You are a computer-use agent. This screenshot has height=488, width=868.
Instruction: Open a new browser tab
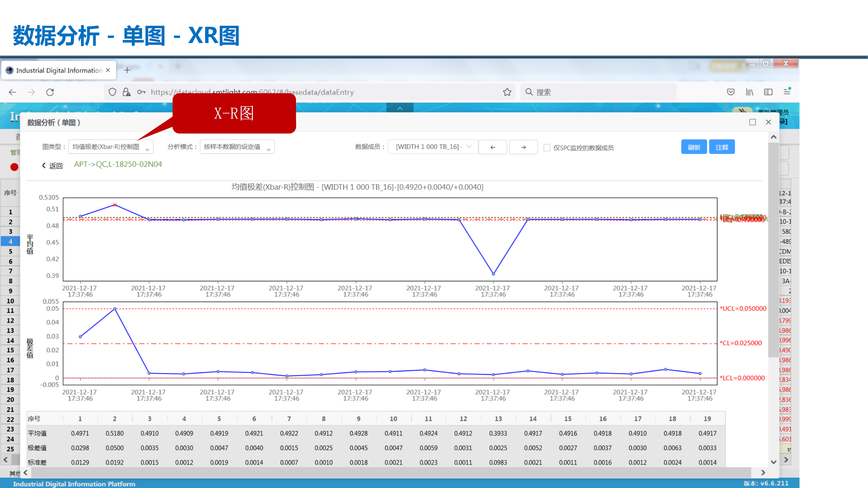coord(127,70)
